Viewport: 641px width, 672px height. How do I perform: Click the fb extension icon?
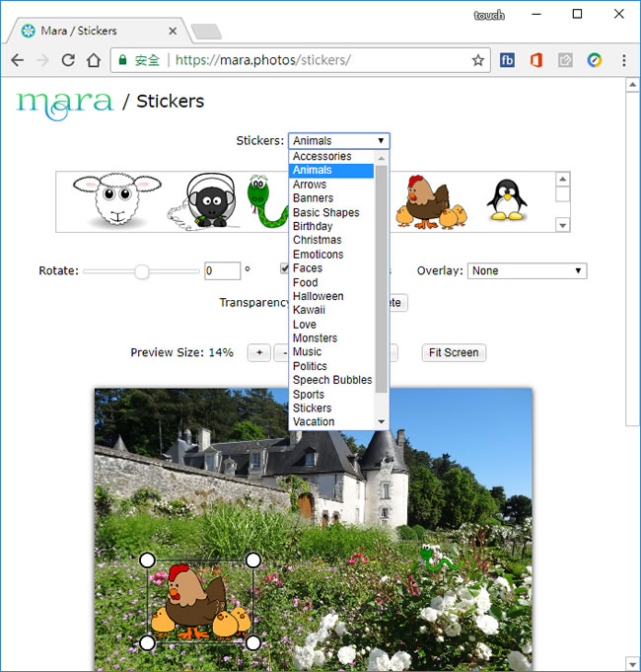[x=507, y=60]
